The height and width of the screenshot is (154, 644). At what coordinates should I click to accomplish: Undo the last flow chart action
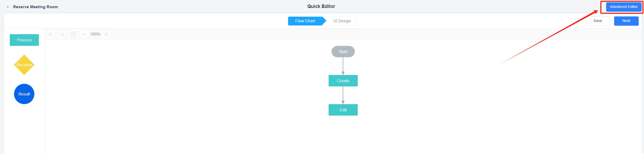point(51,34)
